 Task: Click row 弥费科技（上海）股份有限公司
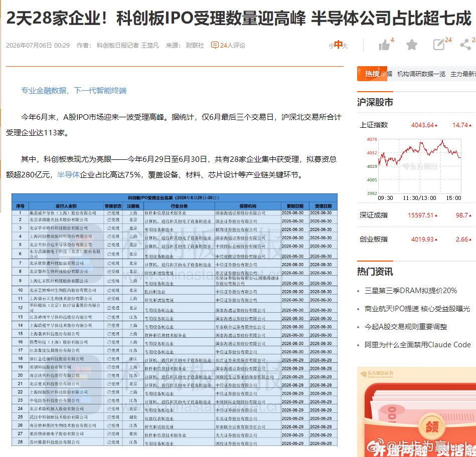pos(174,342)
